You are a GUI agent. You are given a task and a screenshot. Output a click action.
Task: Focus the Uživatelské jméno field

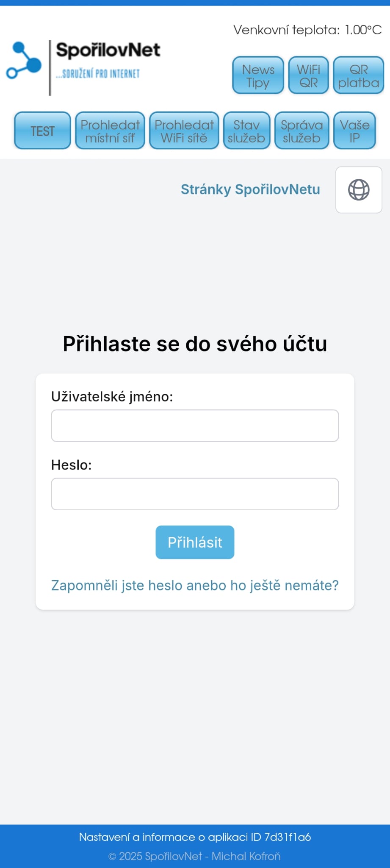coord(195,426)
